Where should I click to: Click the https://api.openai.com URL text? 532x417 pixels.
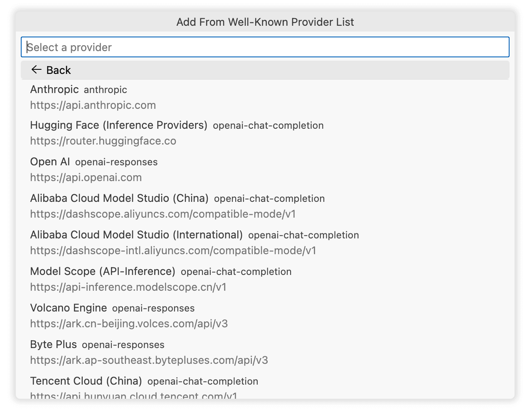pyautogui.click(x=86, y=177)
